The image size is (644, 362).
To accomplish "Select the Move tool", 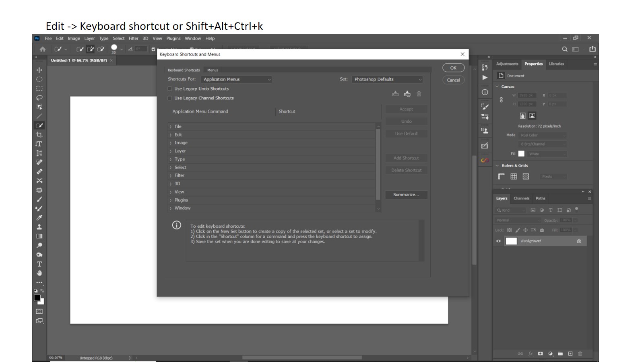I will 39,70.
